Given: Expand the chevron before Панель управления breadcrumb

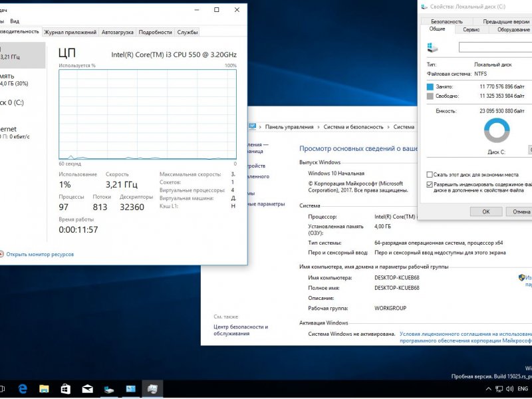Looking at the screenshot, I should click(x=260, y=127).
